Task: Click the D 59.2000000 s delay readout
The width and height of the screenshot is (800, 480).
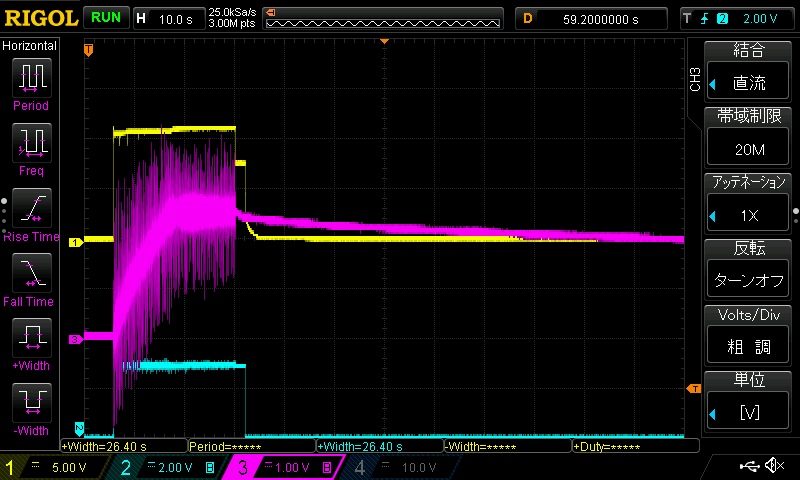Action: [x=591, y=19]
